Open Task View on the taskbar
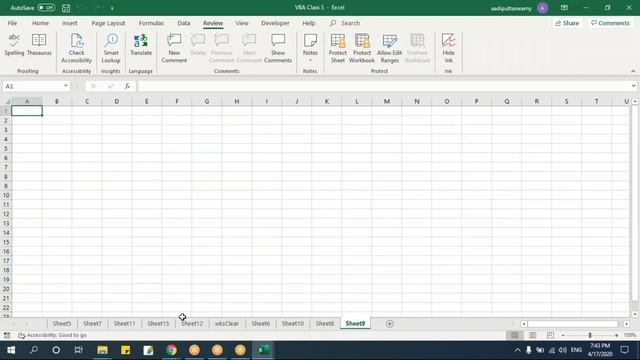640x360 pixels. pos(78,350)
